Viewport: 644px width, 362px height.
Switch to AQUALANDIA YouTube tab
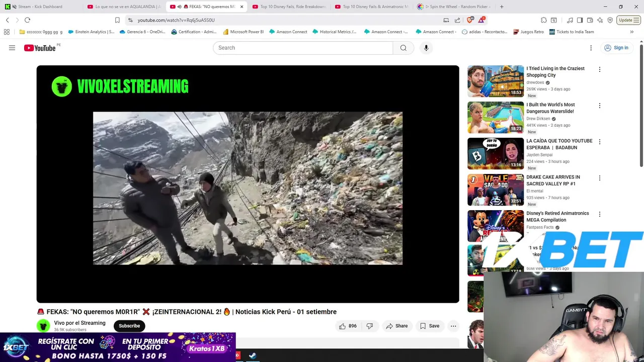pos(123,7)
